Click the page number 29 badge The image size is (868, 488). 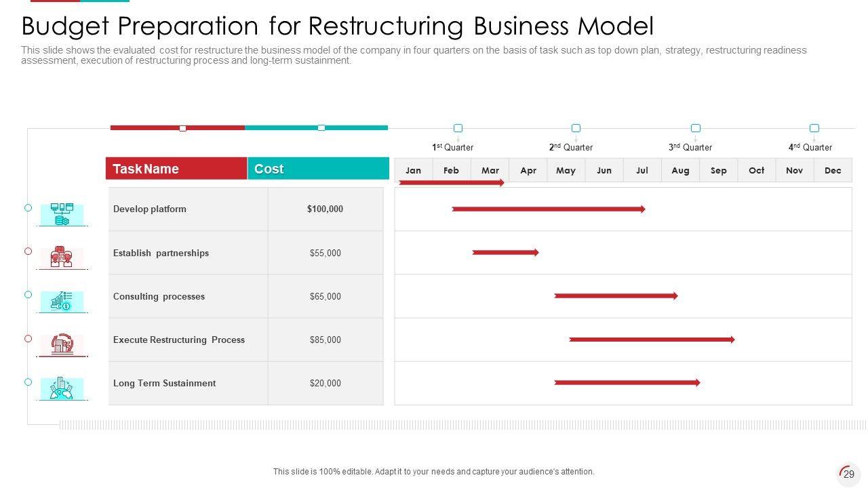(x=848, y=474)
